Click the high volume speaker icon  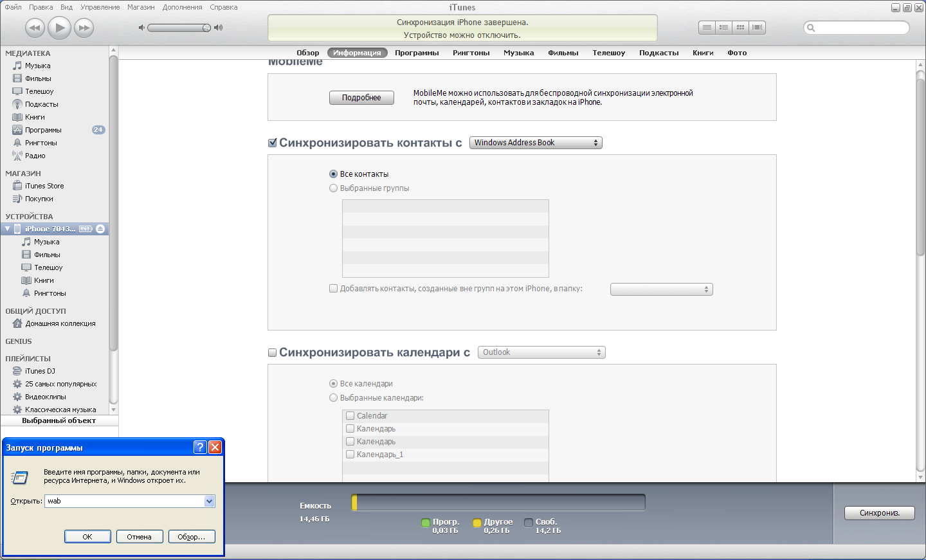point(219,28)
